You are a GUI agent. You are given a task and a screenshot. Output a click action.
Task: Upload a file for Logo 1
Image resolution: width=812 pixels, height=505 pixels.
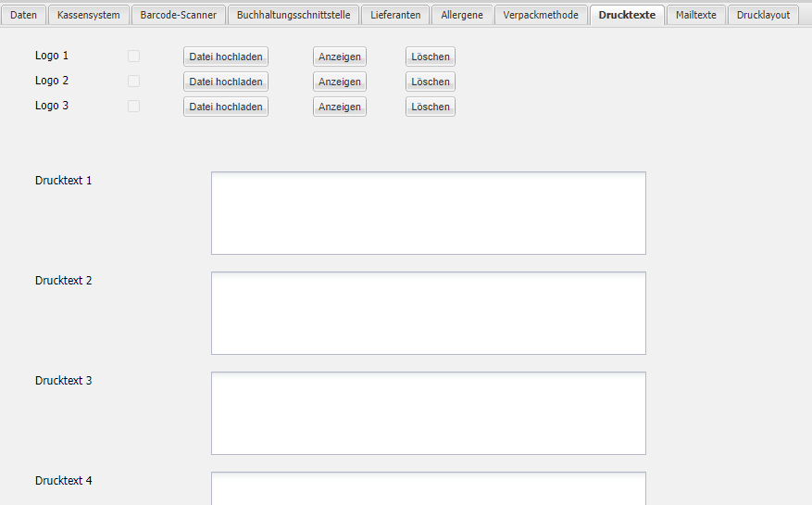[x=226, y=57]
